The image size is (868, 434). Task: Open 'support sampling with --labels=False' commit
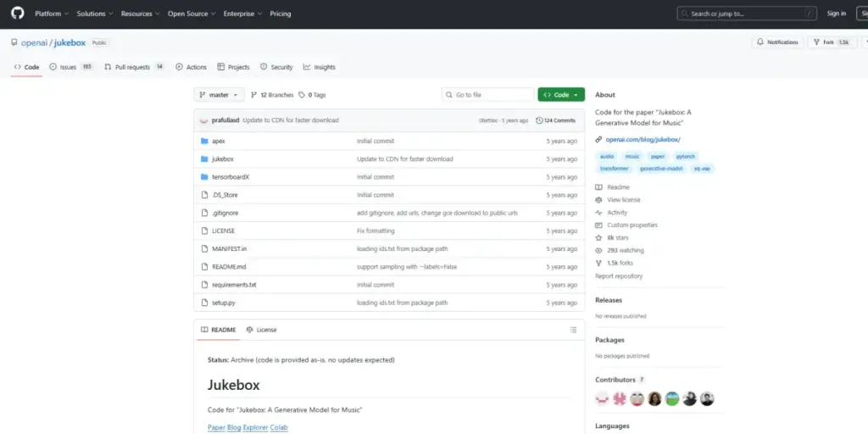coord(407,267)
